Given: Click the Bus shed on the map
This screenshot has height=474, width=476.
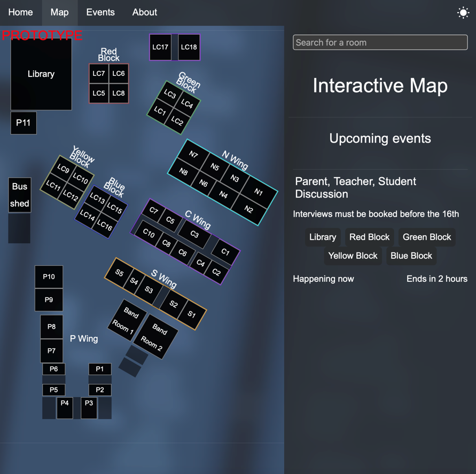Looking at the screenshot, I should pyautogui.click(x=20, y=195).
